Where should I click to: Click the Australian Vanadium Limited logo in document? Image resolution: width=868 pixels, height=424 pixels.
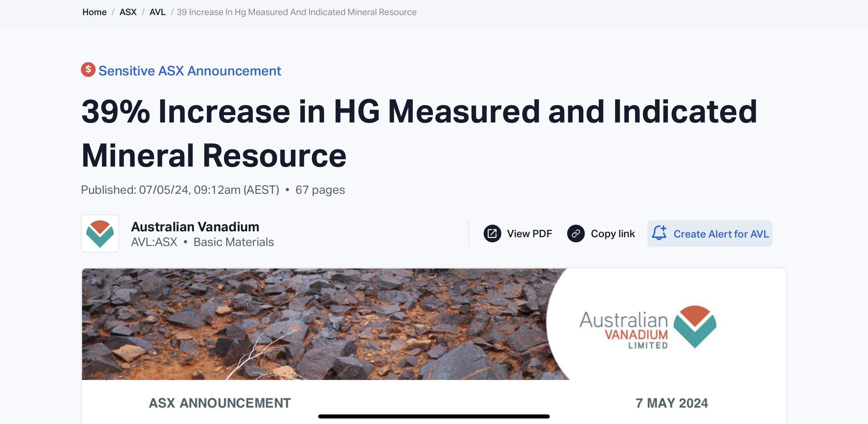648,327
